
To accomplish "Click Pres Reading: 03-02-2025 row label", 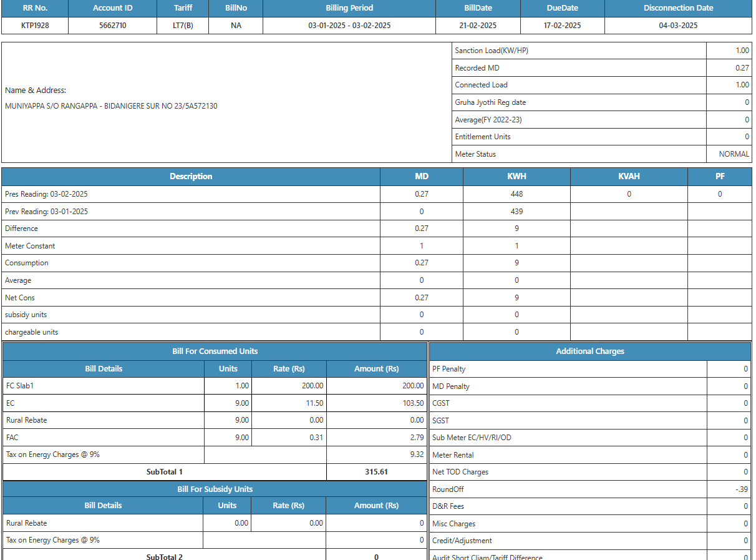I will [x=46, y=194].
